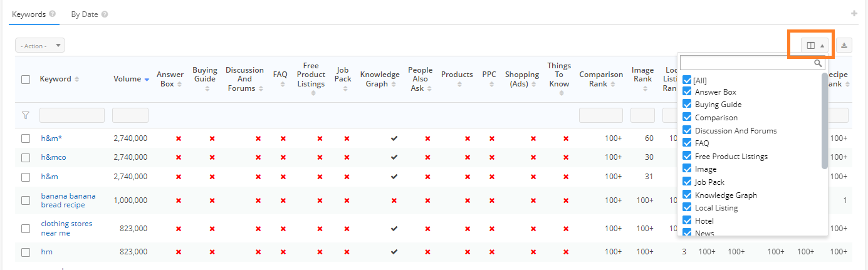Uncheck the Answer Box column checkbox
The image size is (868, 270).
point(687,92)
